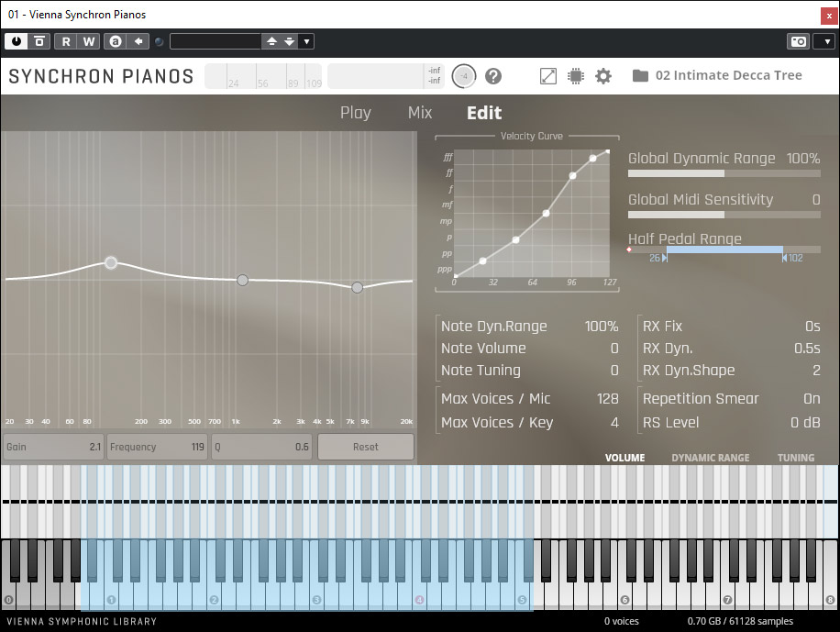840x632 pixels.
Task: Click the Global Dynamic Range slider
Action: [x=724, y=173]
